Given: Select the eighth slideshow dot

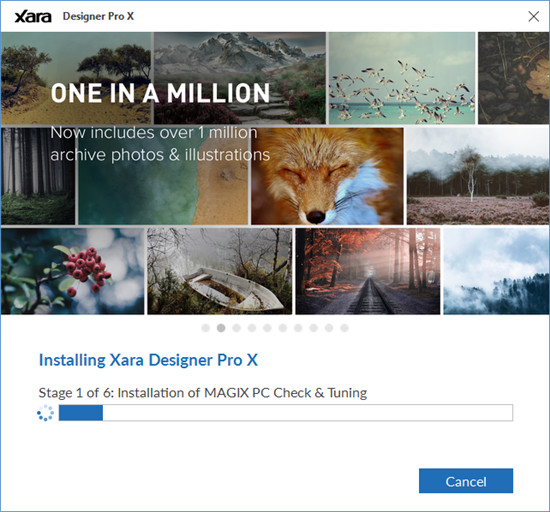Looking at the screenshot, I should (x=314, y=328).
